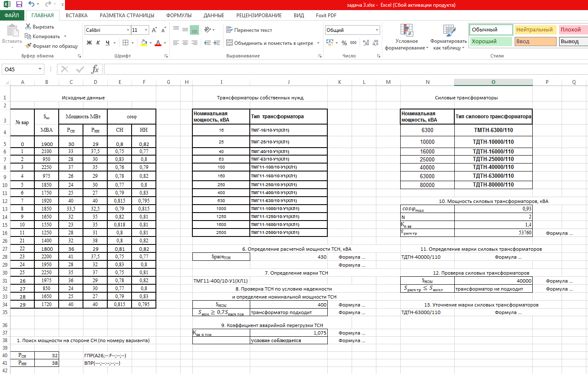Open fill color dropdown arrow
This screenshot has width=588, height=374.
coord(150,43)
